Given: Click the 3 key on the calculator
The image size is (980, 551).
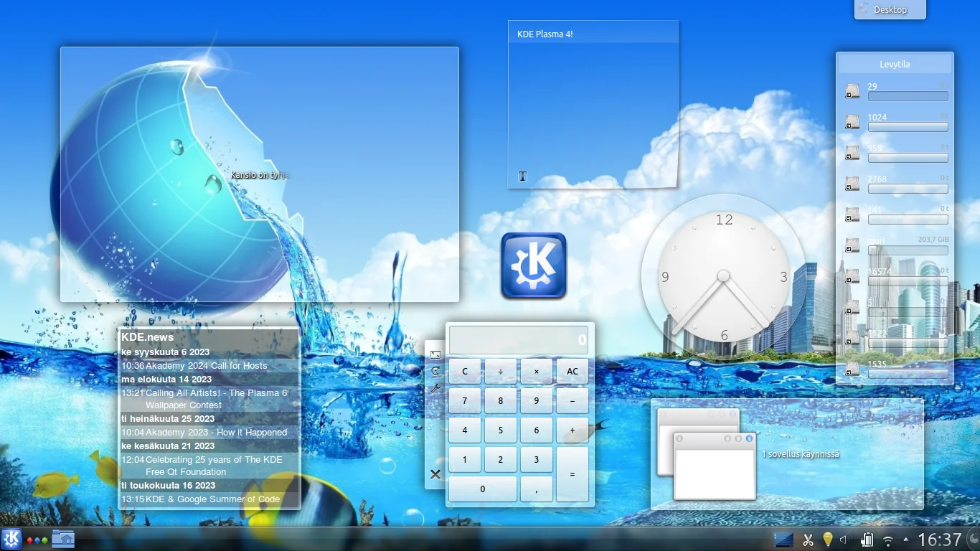Looking at the screenshot, I should 537,460.
